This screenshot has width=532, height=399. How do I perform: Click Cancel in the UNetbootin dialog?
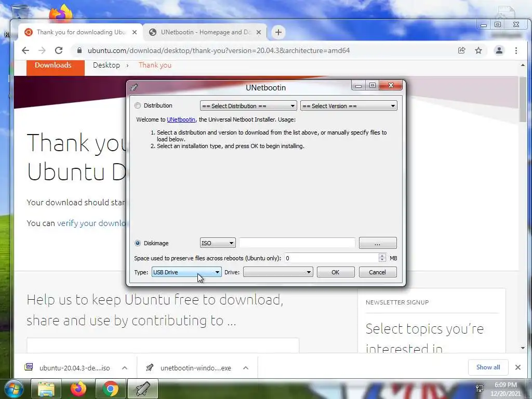click(x=377, y=272)
